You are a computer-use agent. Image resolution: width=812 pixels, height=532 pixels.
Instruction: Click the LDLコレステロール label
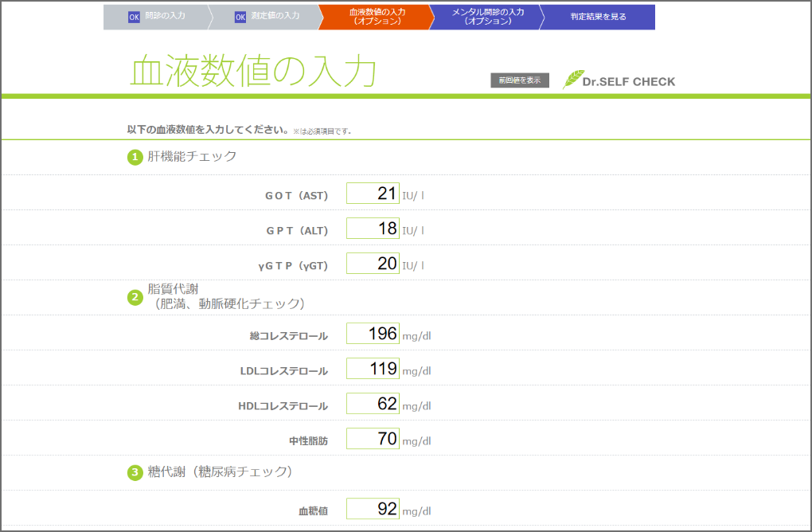click(283, 371)
